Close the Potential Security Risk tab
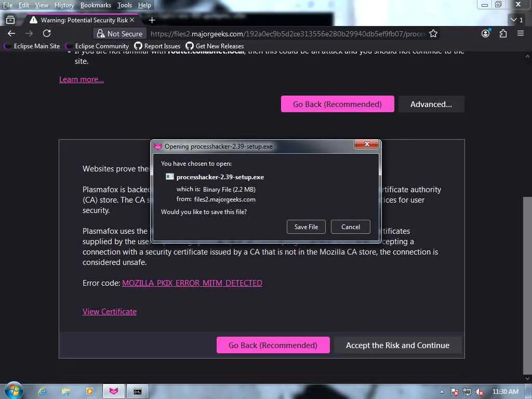 point(132,20)
